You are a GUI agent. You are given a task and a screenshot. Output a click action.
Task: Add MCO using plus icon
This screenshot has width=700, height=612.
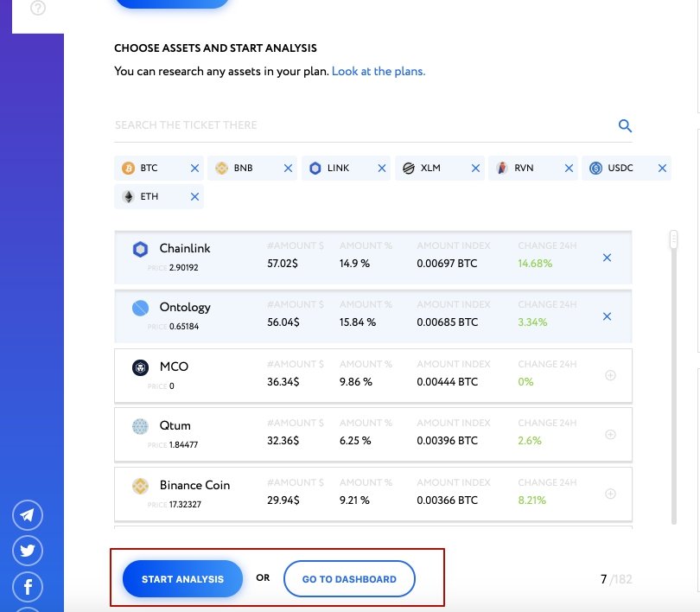[610, 375]
